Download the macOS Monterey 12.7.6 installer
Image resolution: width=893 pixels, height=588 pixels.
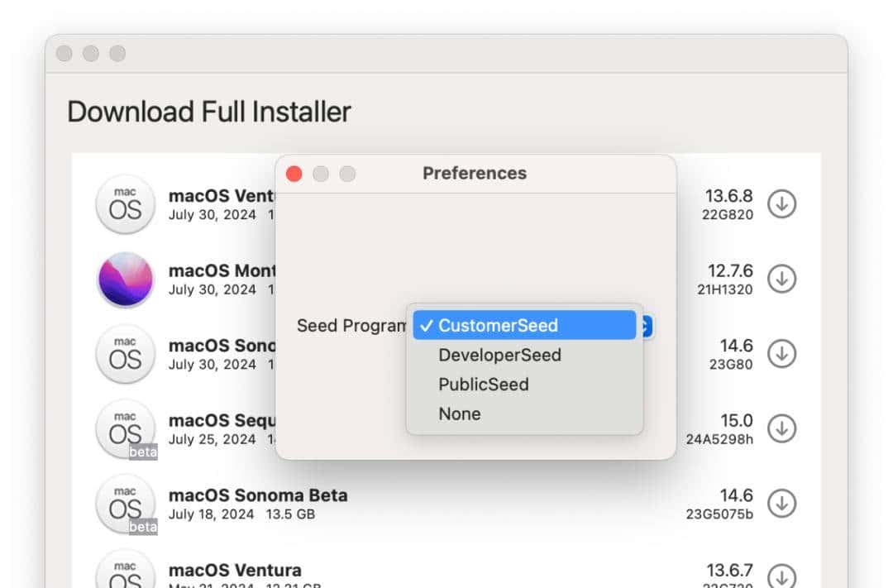click(782, 279)
